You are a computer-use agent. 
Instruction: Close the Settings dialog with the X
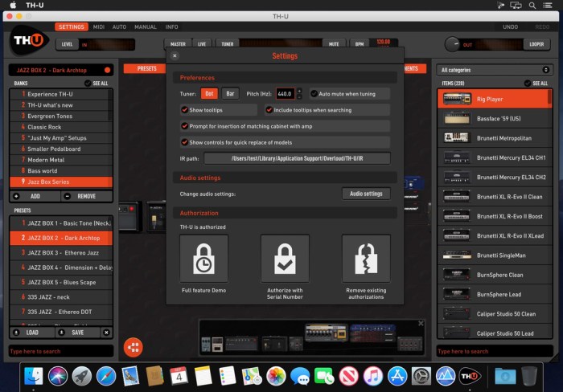[x=175, y=55]
